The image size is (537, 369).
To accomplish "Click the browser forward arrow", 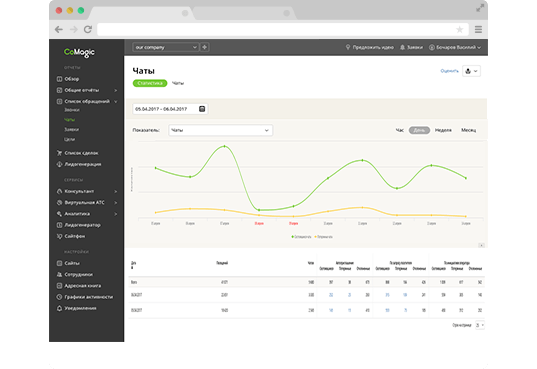I will point(74,29).
